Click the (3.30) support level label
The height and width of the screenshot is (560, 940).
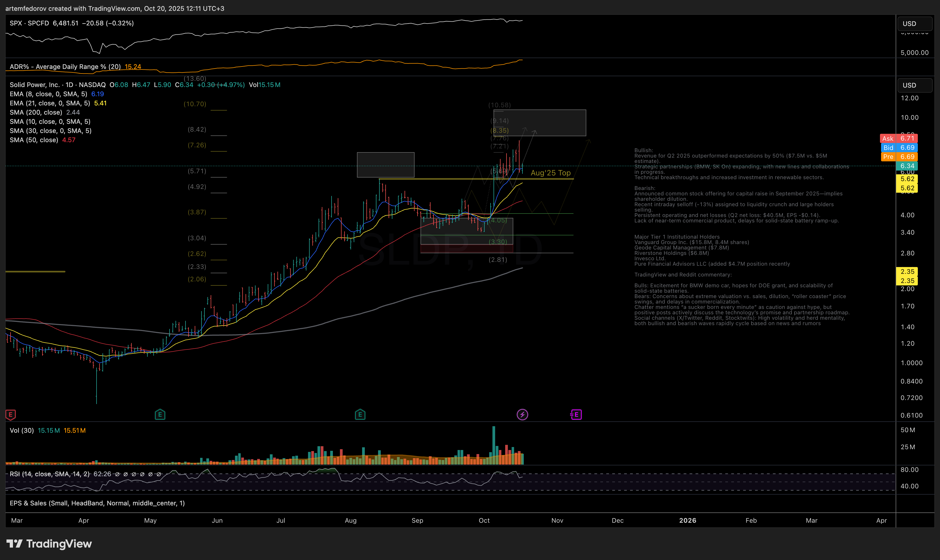[498, 242]
